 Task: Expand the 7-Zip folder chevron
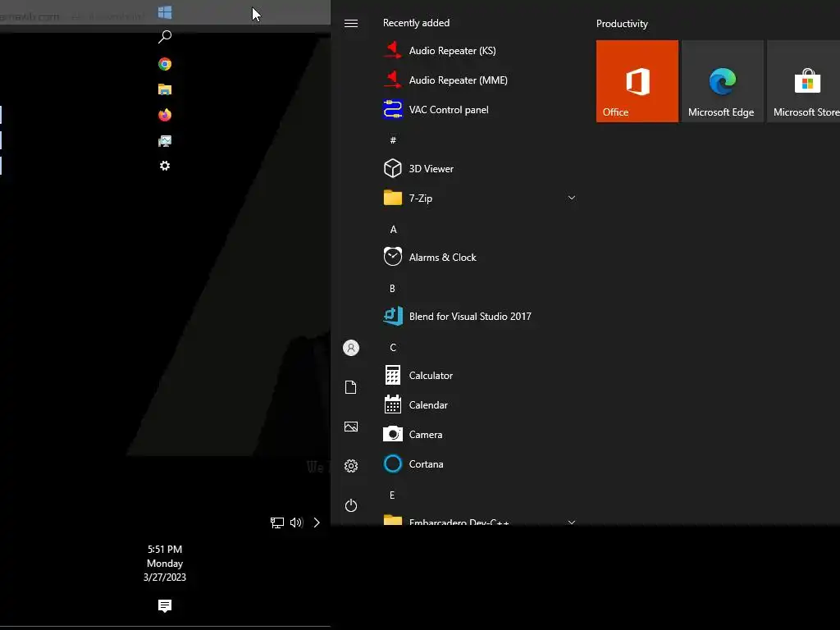point(572,198)
